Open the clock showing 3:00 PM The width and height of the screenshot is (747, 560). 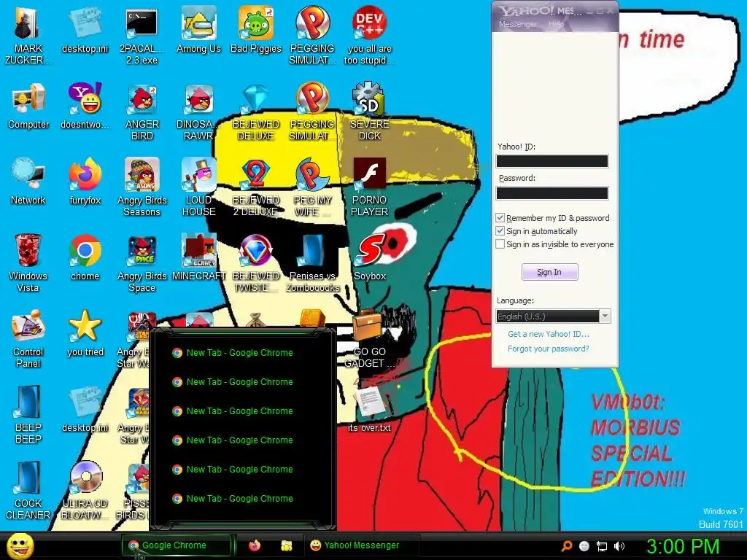tap(683, 546)
